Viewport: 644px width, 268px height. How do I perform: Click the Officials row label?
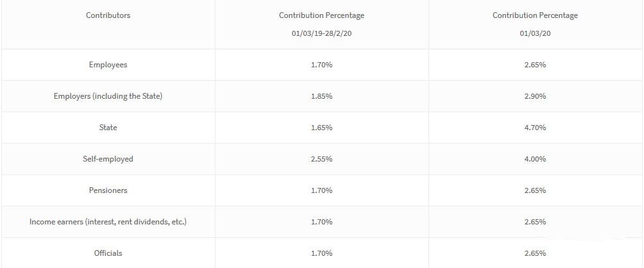108,253
